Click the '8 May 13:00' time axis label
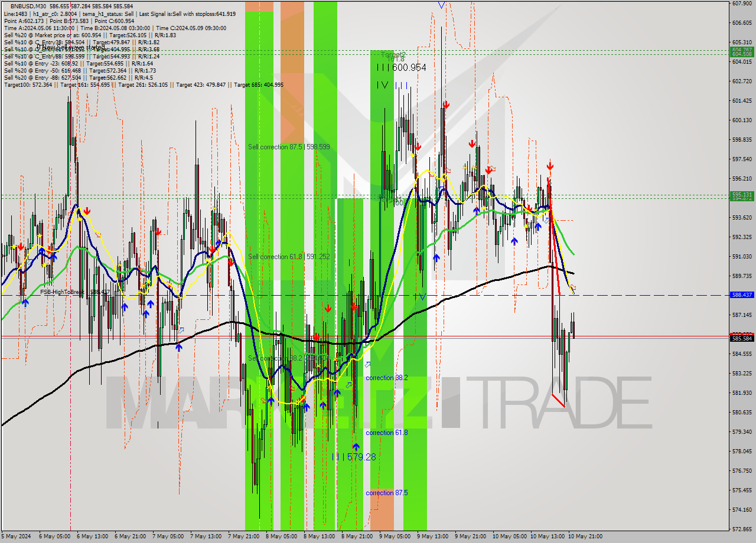The width and height of the screenshot is (756, 543). (x=320, y=537)
